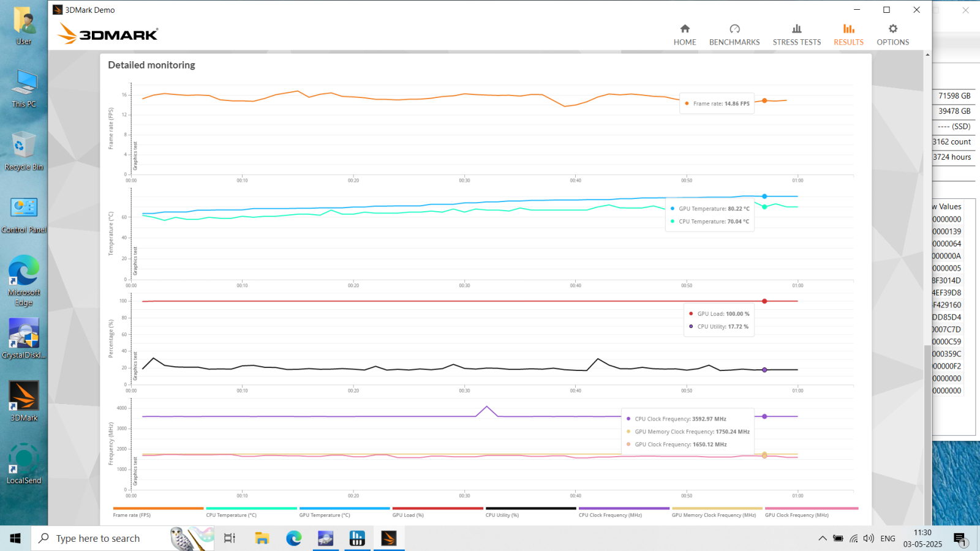Screen dimensions: 980x551
Task: Click the Frame rate 14.86 FPS tooltip
Action: 717,103
